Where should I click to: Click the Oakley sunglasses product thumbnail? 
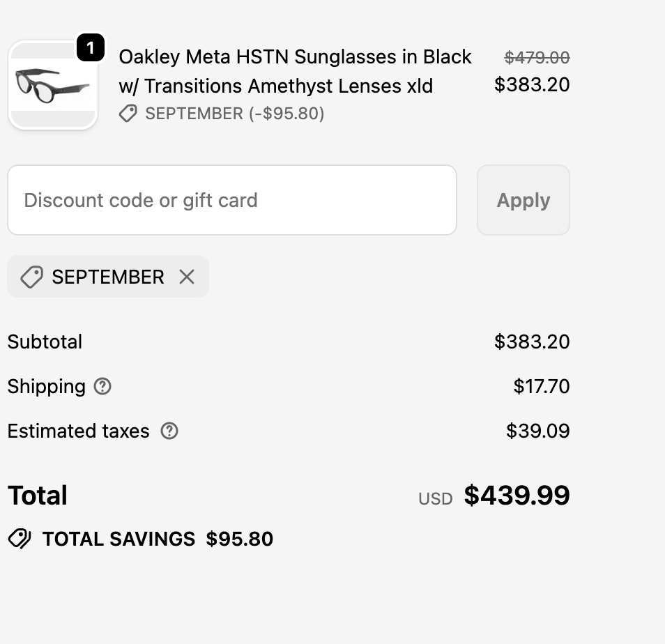53,86
